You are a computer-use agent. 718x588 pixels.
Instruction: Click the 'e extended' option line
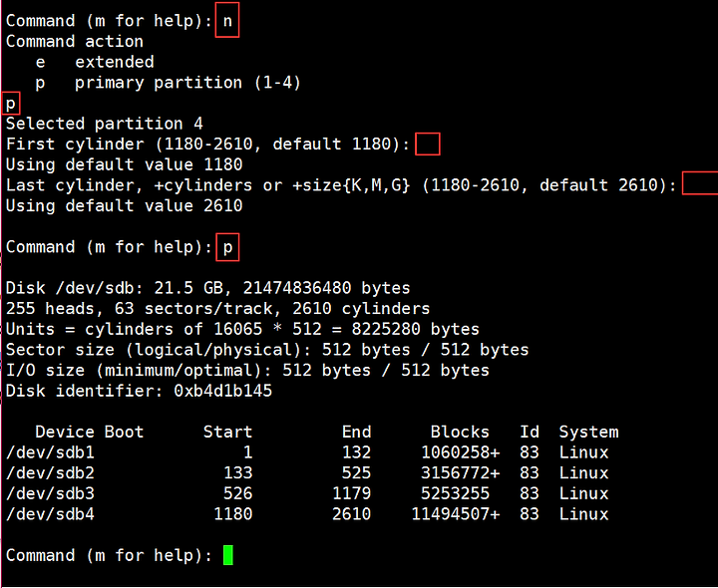(95, 62)
